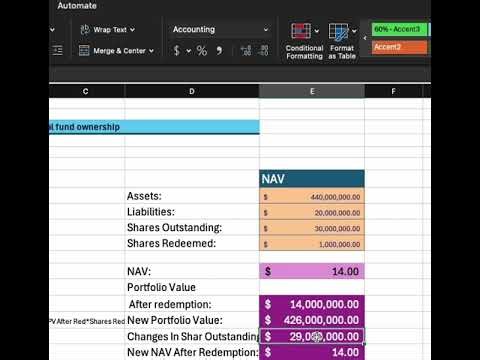
Task: Open the Format as Table gallery
Action: pyautogui.click(x=342, y=42)
